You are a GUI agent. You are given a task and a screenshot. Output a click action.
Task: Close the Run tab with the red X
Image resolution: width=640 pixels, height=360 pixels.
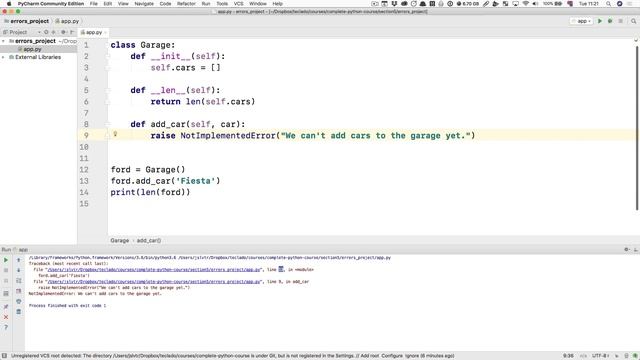pos(6,317)
